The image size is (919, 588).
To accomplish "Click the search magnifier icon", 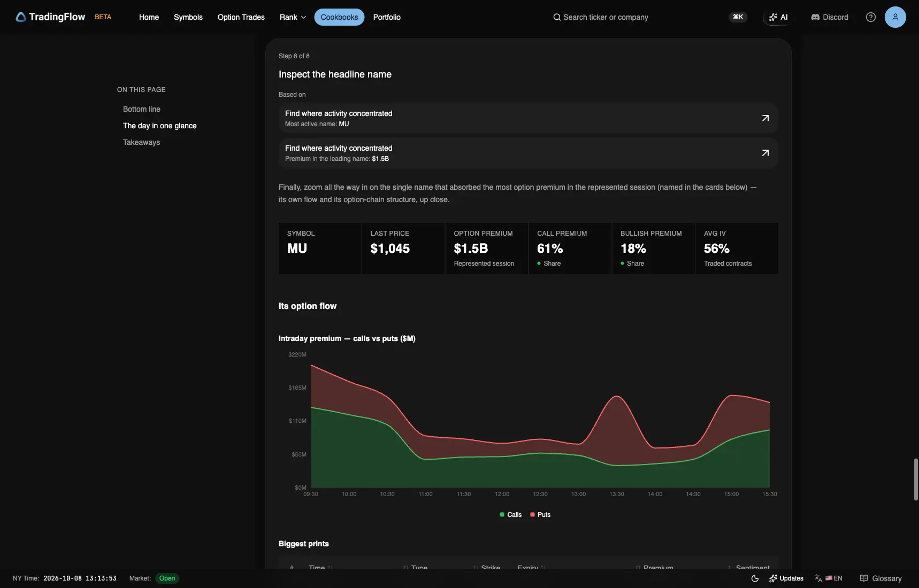I will pyautogui.click(x=557, y=17).
